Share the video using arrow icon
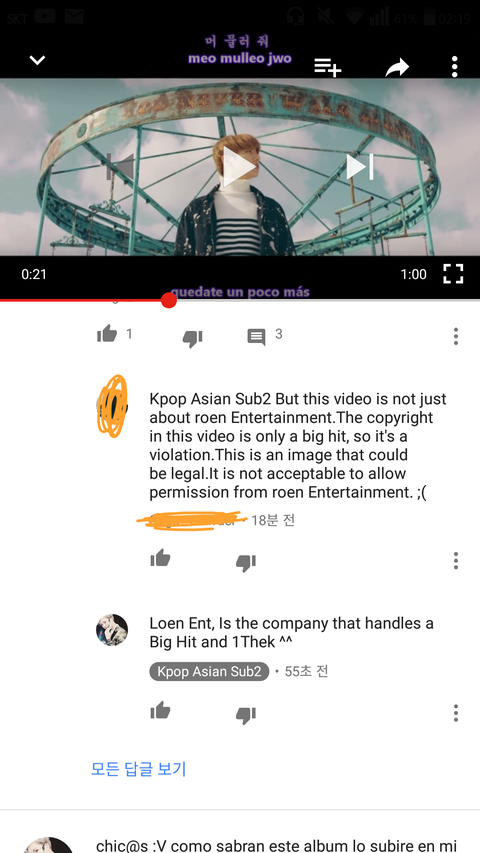 [x=397, y=67]
